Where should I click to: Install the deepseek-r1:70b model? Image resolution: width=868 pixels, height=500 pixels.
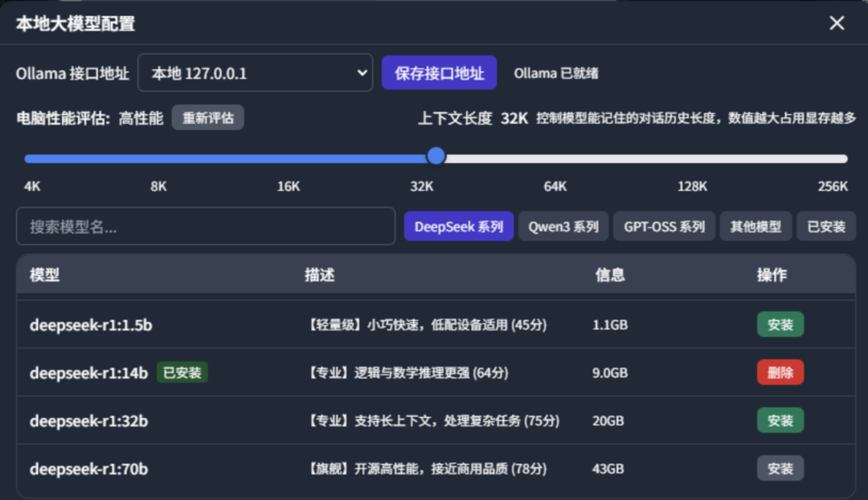pyautogui.click(x=780, y=469)
